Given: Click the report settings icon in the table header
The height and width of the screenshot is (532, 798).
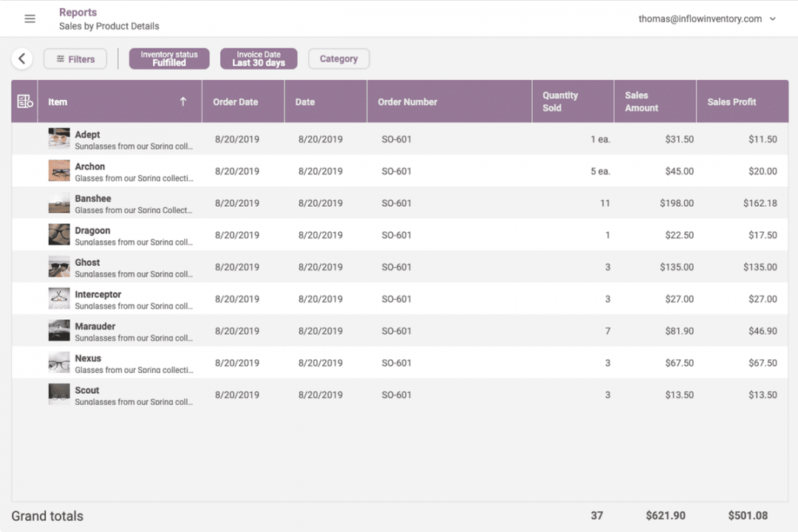Looking at the screenshot, I should tap(24, 101).
